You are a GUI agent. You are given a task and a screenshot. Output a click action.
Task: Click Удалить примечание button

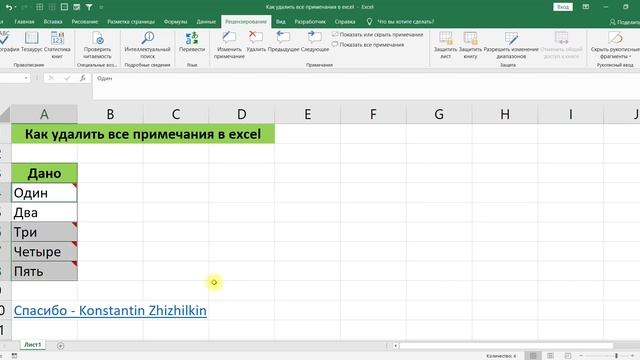point(256,42)
